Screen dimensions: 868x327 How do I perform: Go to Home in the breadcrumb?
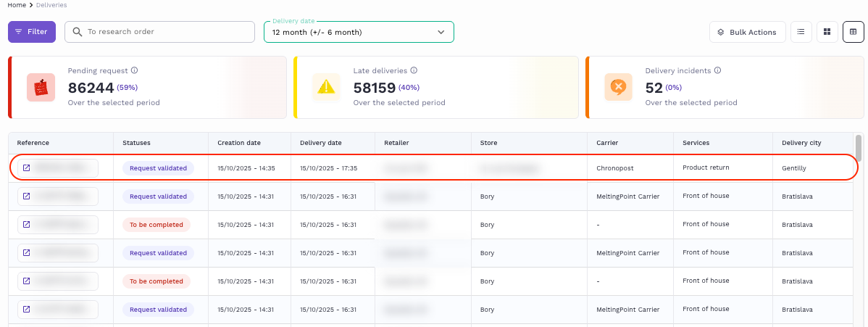17,5
